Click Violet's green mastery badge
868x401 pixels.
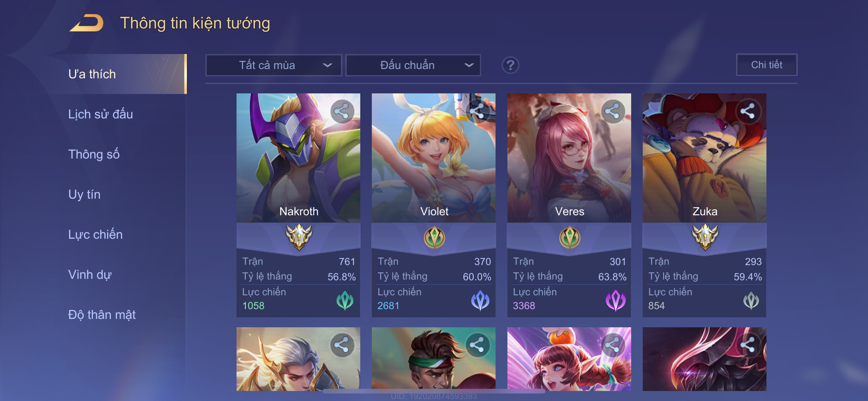click(434, 237)
